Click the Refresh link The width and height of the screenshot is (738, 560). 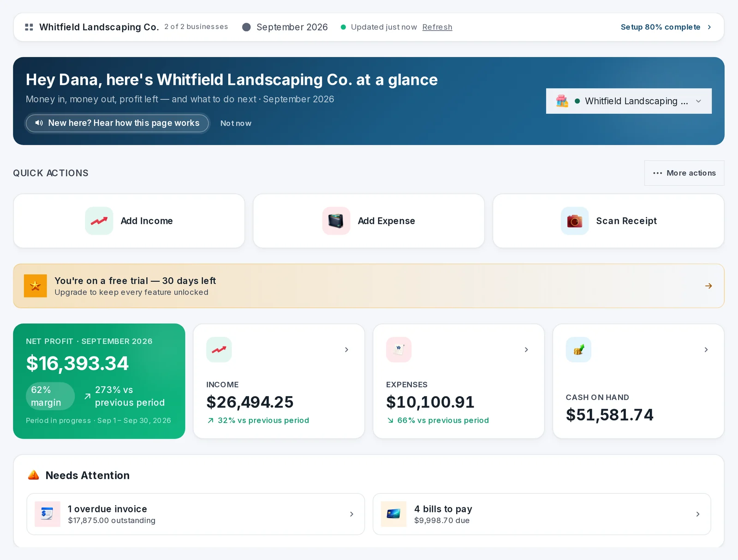click(437, 27)
